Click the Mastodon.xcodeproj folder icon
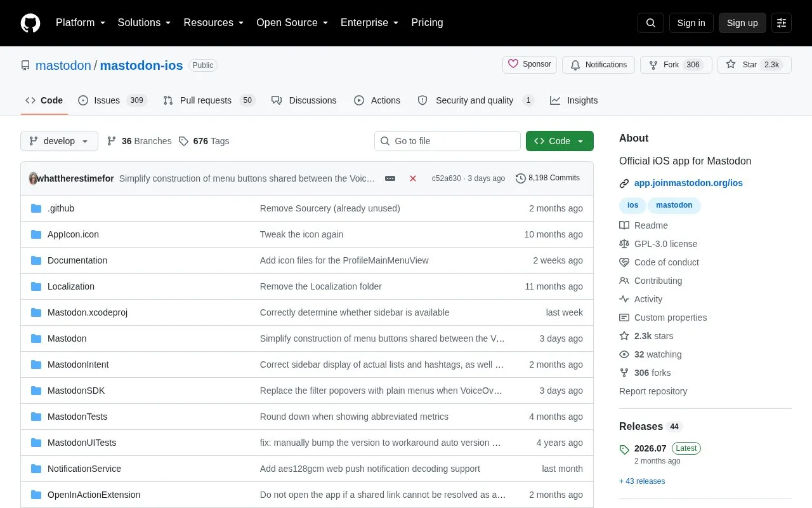The image size is (812, 508). click(x=36, y=312)
